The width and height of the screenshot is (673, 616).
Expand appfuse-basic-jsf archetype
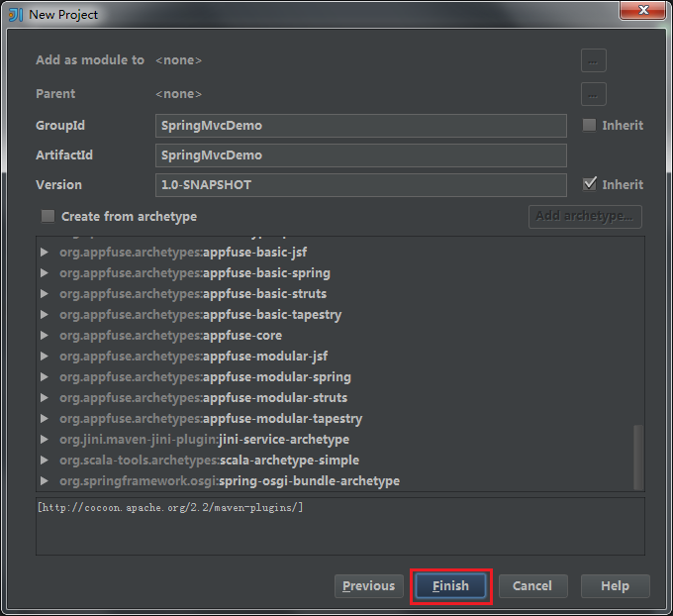pos(44,253)
